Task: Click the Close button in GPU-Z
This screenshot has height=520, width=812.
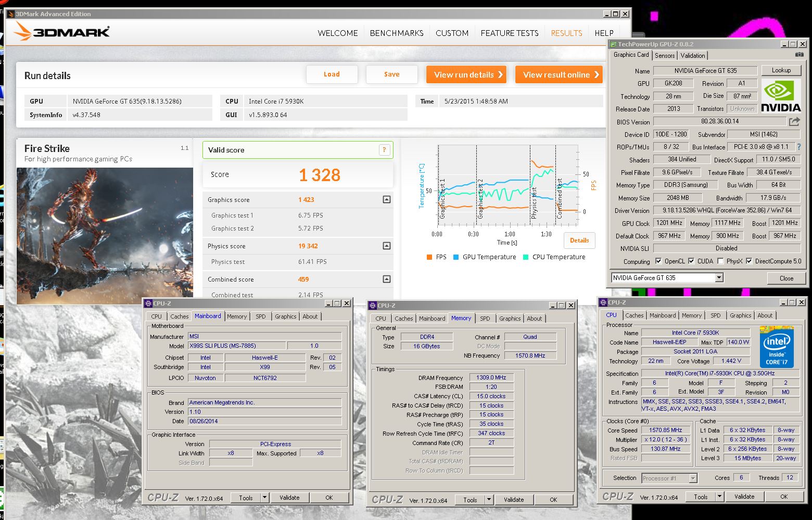Action: pos(786,278)
